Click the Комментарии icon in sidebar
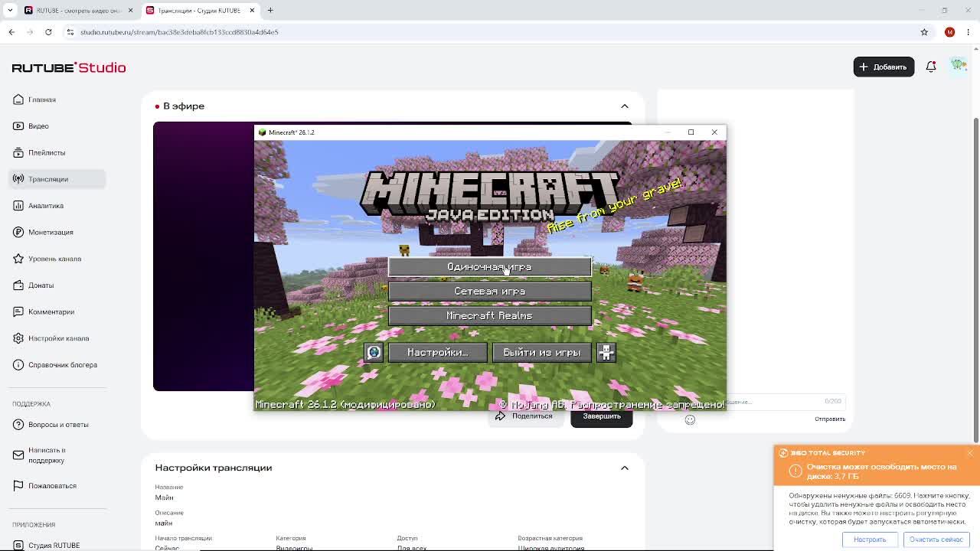This screenshot has width=980, height=551. click(18, 311)
